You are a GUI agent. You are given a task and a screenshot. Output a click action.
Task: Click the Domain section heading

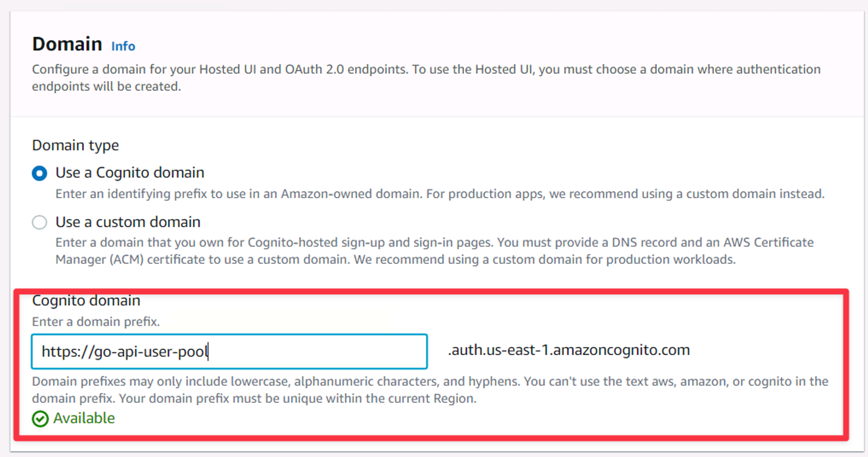point(67,44)
